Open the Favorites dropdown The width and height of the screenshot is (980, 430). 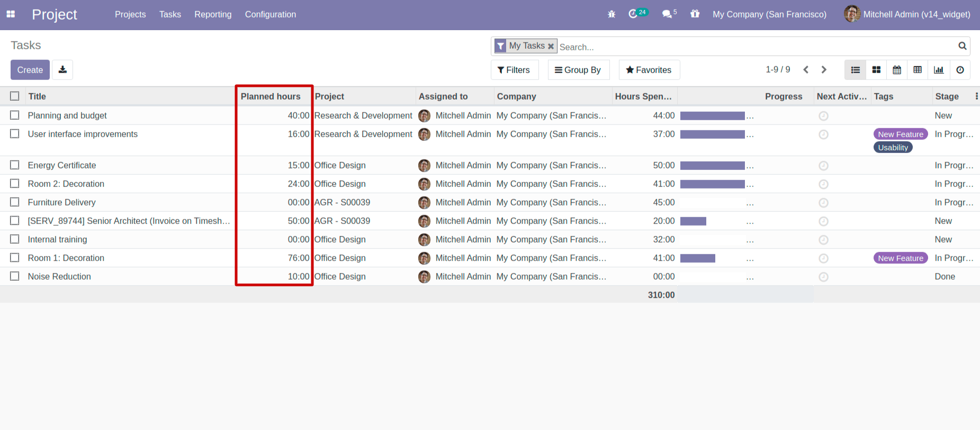coord(649,70)
